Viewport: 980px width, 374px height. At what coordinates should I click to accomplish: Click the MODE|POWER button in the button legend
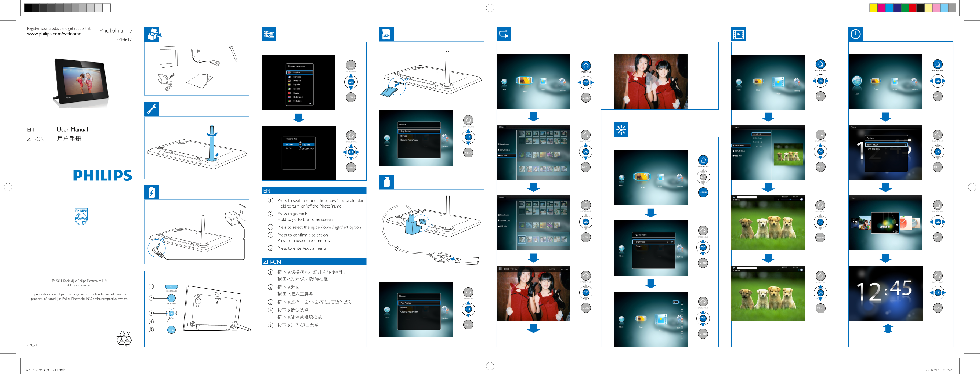click(171, 287)
